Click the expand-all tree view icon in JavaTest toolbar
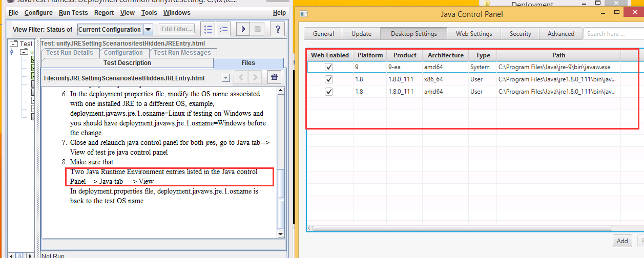This screenshot has height=258, width=644. 208,29
